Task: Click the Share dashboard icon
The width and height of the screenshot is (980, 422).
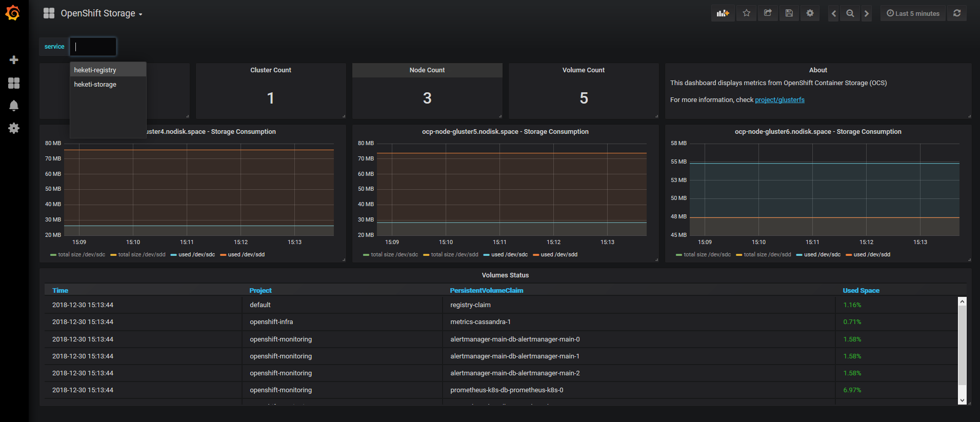Action: tap(768, 13)
